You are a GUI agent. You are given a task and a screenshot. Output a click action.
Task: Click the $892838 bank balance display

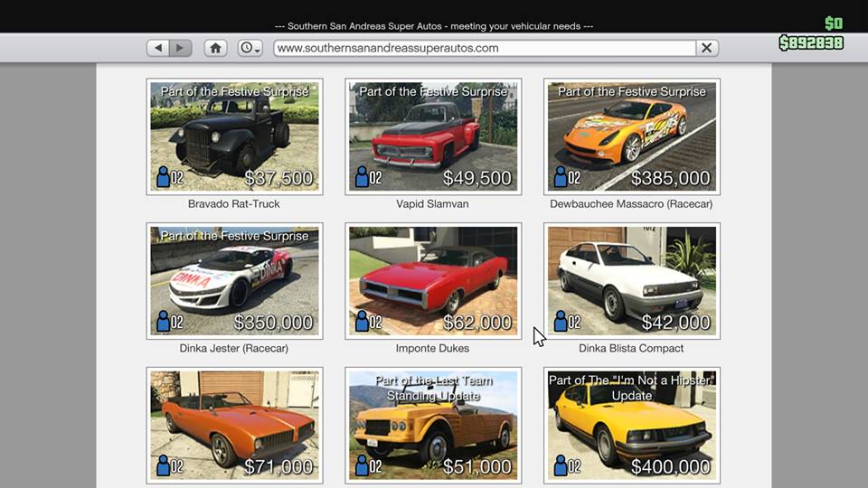(811, 42)
